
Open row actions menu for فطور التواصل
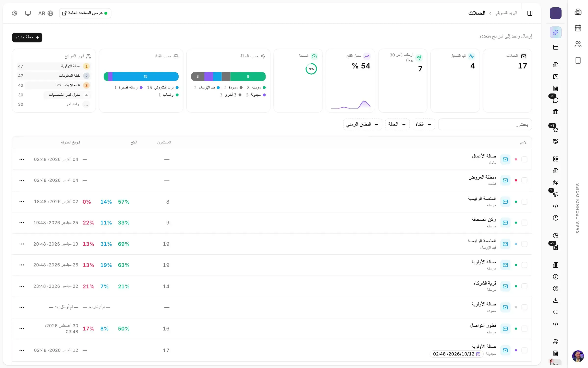pos(22,329)
